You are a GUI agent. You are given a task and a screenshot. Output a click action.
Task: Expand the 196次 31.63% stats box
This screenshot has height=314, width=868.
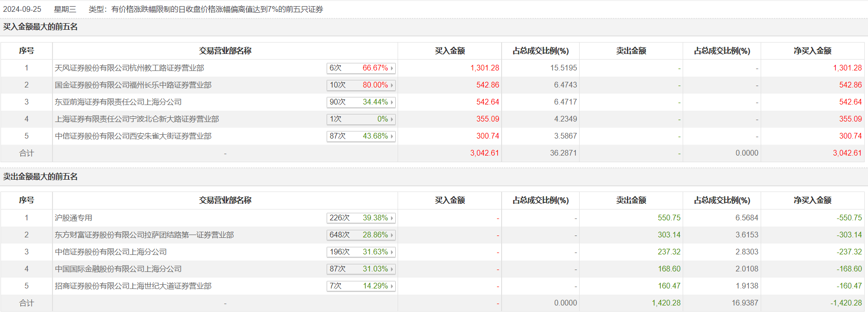point(361,252)
